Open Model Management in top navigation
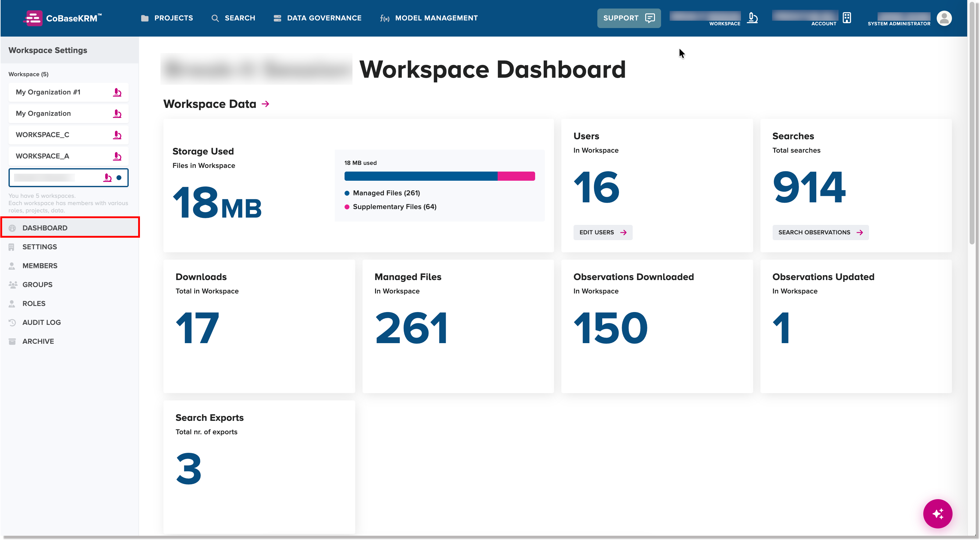Image resolution: width=980 pixels, height=540 pixels. [429, 18]
